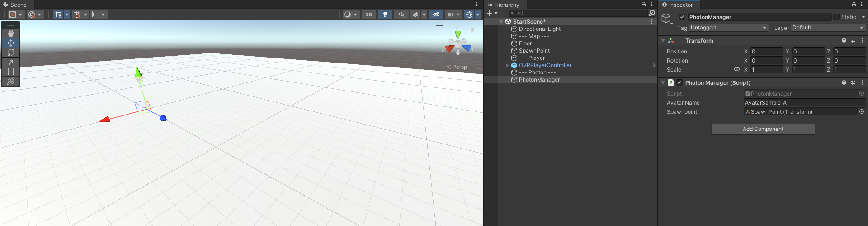Open StartScene row options menu

coord(652,22)
